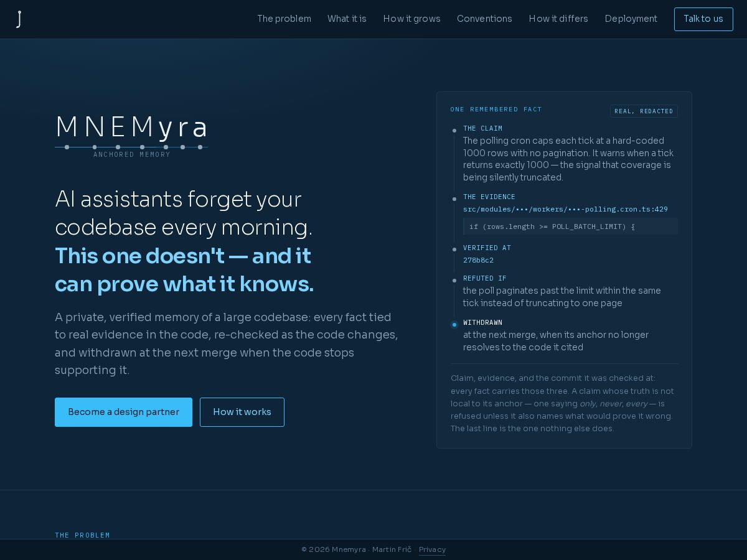The height and width of the screenshot is (560, 747).
Task: Click the WITHDRAWN label
Action: click(482, 323)
